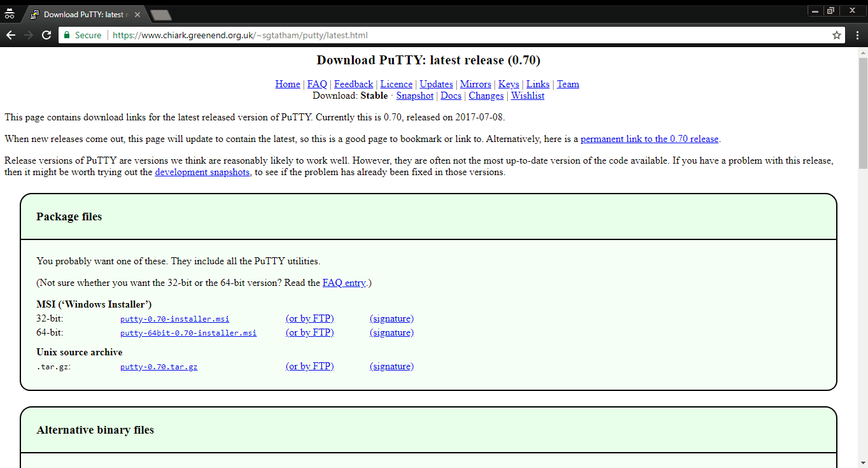Click the forward navigation arrow
Viewport: 868px width, 468px height.
pyautogui.click(x=28, y=36)
